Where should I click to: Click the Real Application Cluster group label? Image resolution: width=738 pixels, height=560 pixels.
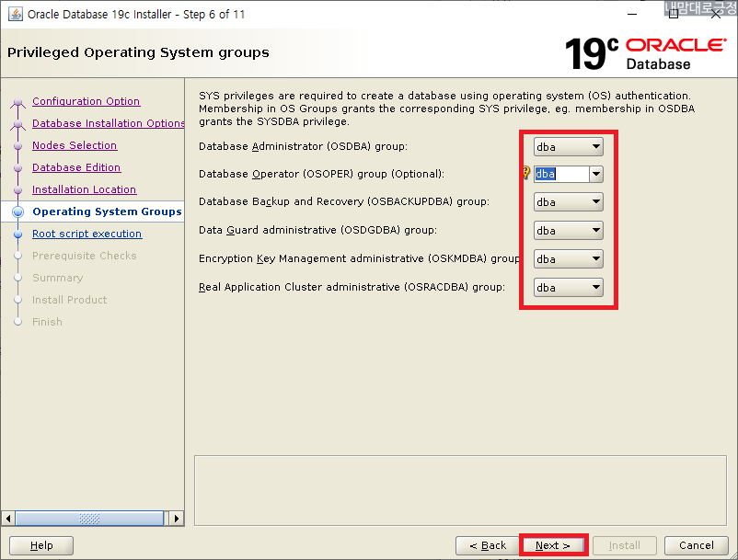pos(352,287)
